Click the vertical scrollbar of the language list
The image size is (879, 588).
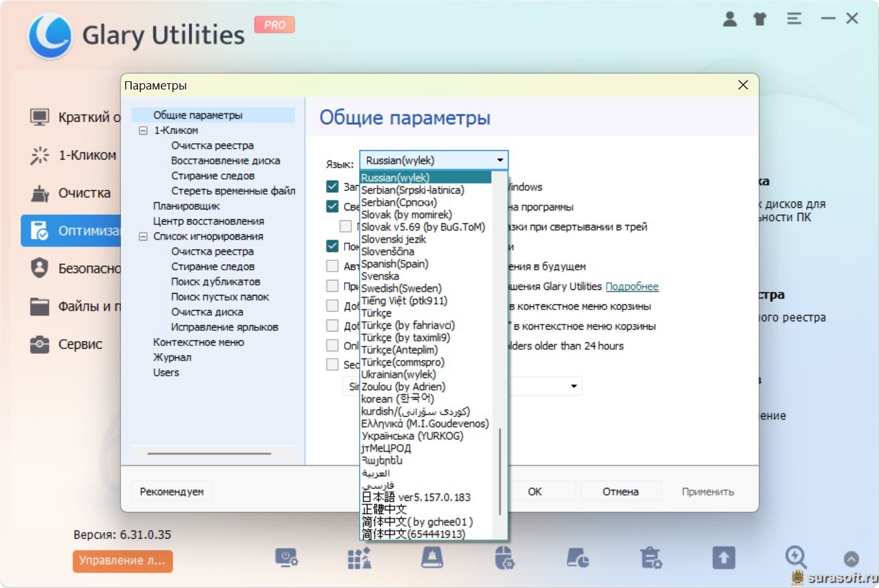500,471
